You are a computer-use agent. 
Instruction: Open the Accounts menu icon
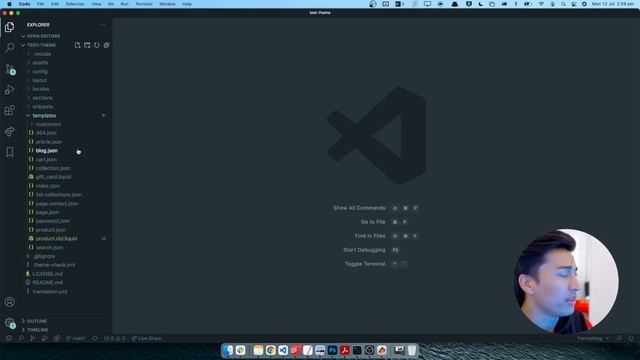(x=9, y=302)
